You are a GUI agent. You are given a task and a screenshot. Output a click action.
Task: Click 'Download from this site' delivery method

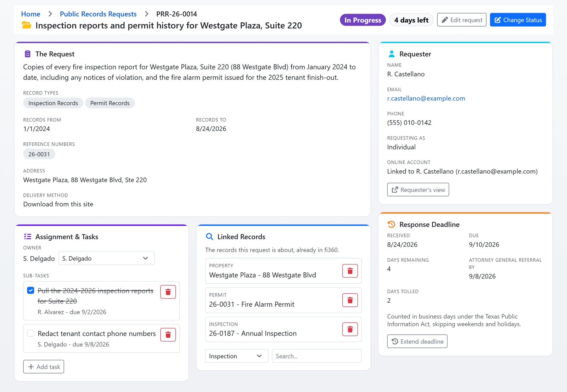[58, 204]
